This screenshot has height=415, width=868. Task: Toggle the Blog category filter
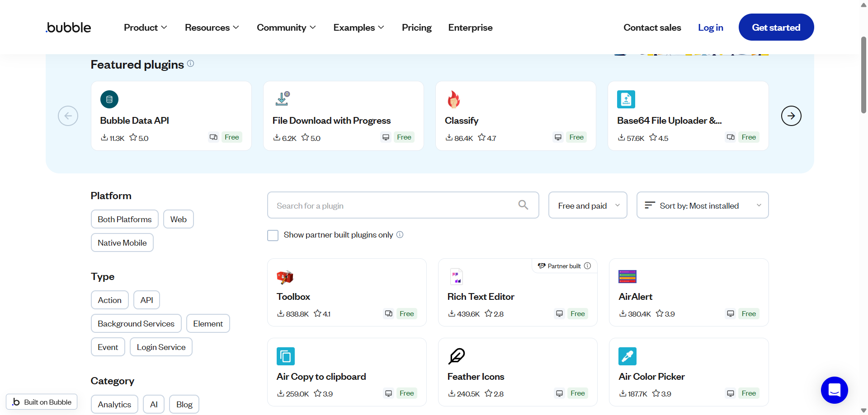pyautogui.click(x=184, y=404)
